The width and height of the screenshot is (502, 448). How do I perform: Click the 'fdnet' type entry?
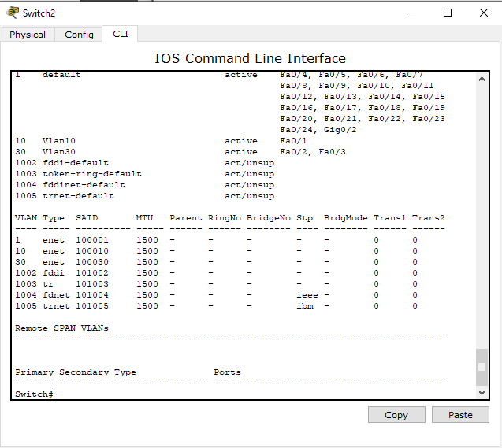(57, 294)
